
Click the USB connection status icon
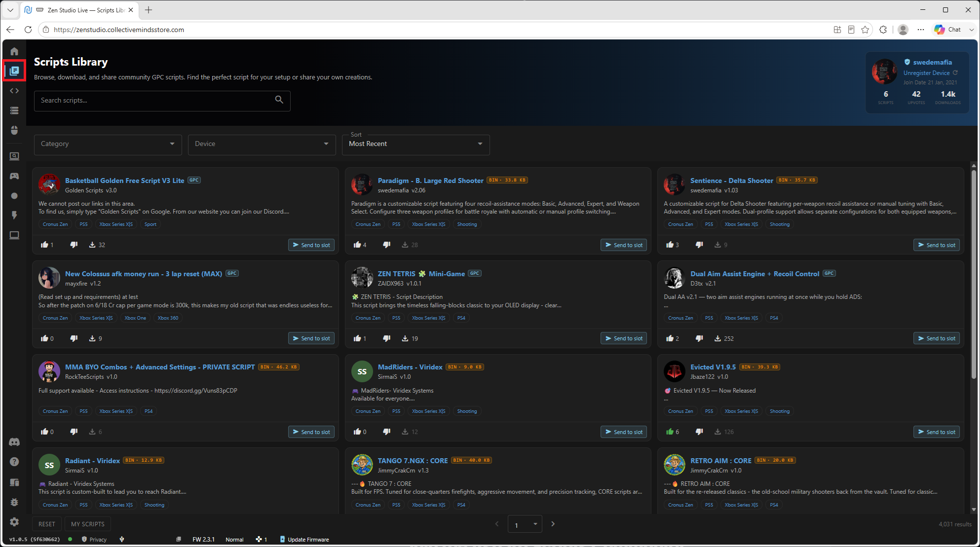122,540
